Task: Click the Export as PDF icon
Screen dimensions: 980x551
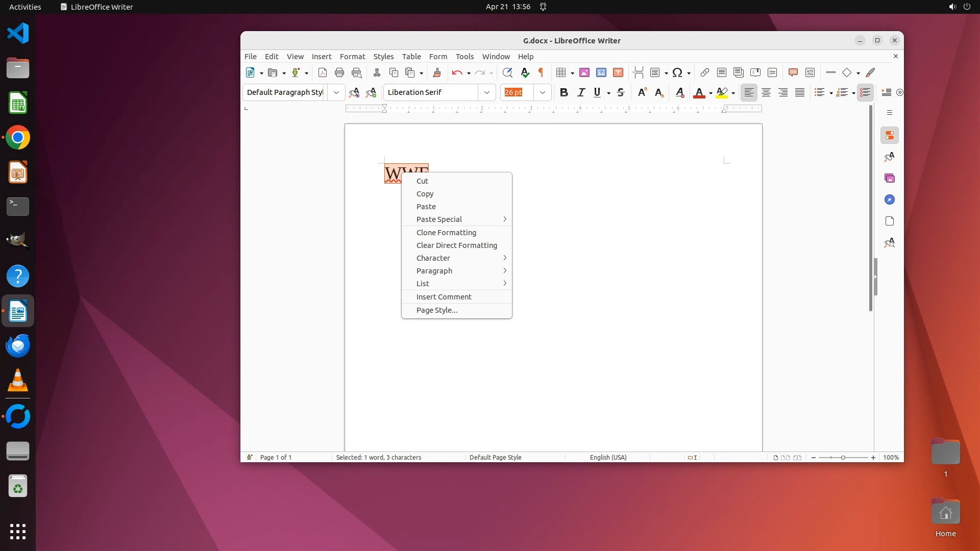Action: point(322,72)
